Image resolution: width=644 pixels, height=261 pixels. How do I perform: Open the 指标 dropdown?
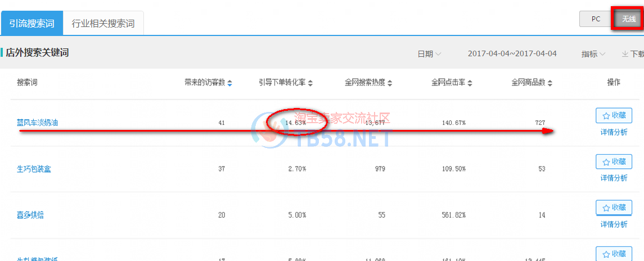[x=593, y=54]
